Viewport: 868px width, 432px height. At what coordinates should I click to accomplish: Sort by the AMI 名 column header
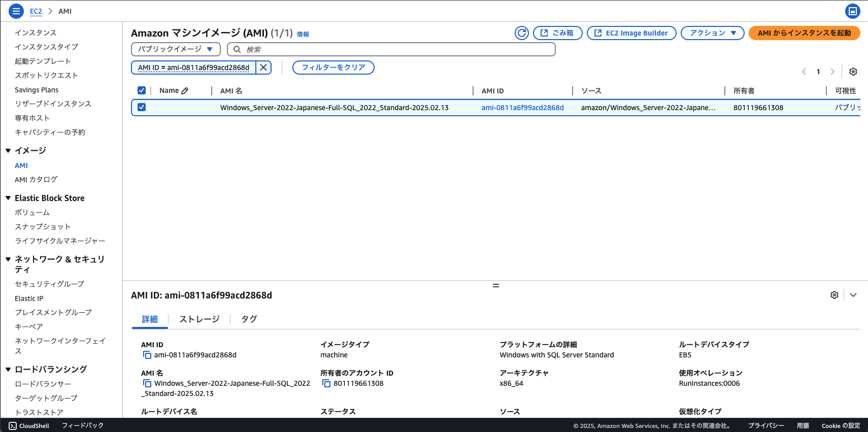coord(231,91)
